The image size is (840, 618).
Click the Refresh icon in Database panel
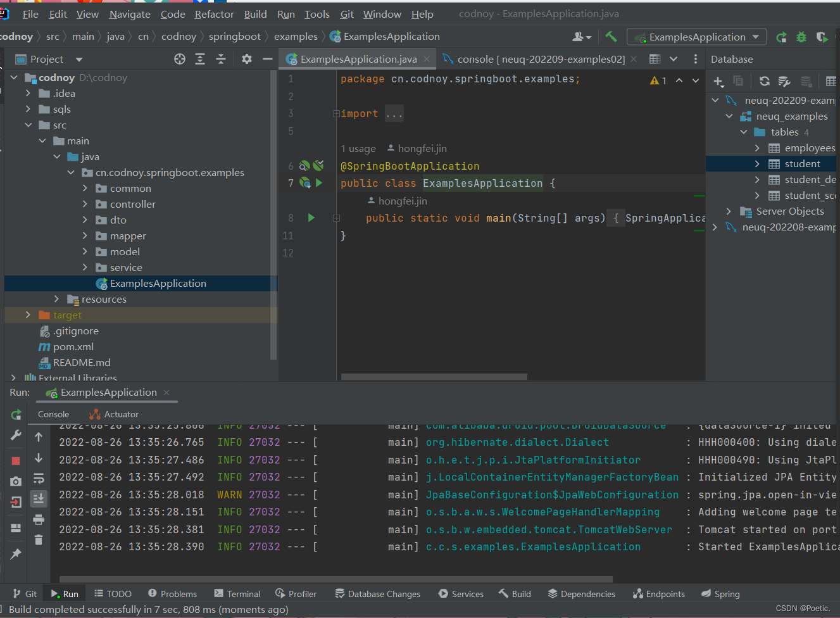tap(765, 81)
